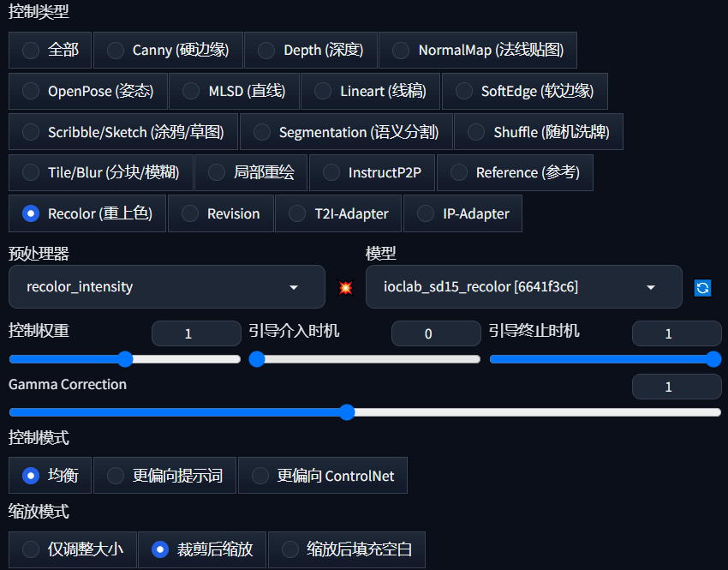Open the recolor_intensity preprocessor dropdown
The width and height of the screenshot is (728, 570).
[x=167, y=287]
